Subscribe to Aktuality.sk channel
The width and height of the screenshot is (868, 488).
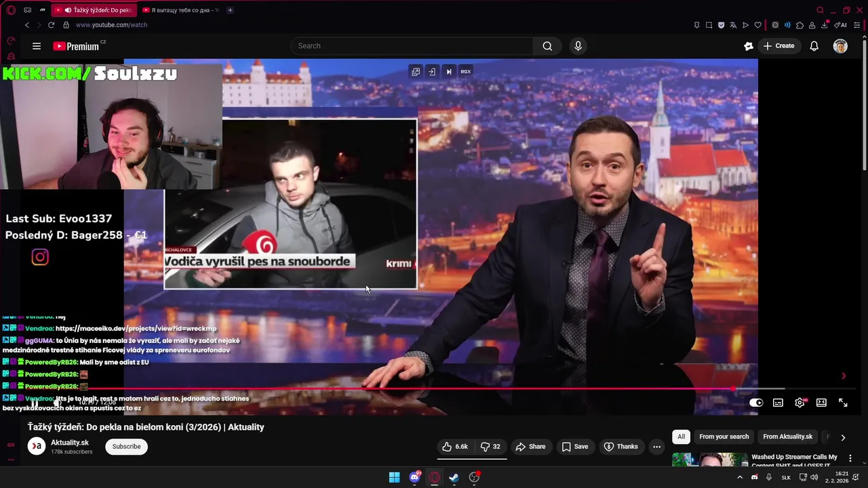(126, 447)
